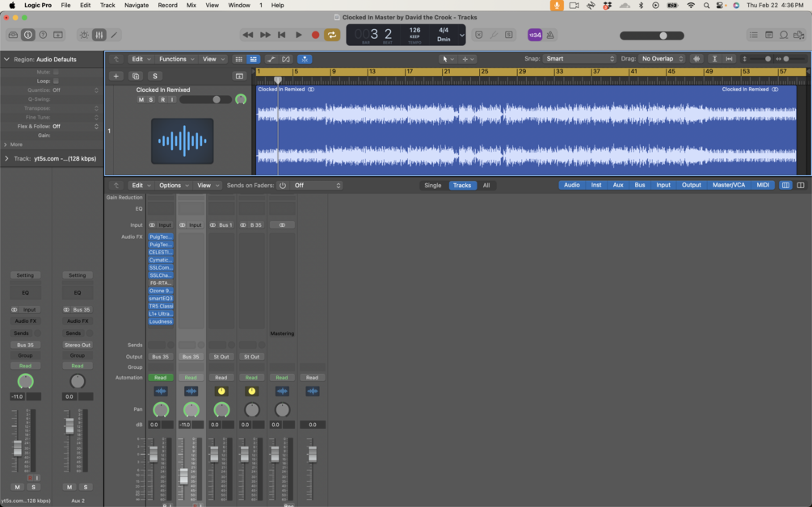Toggle the Metronome click button
The height and width of the screenshot is (507, 812).
(x=550, y=35)
